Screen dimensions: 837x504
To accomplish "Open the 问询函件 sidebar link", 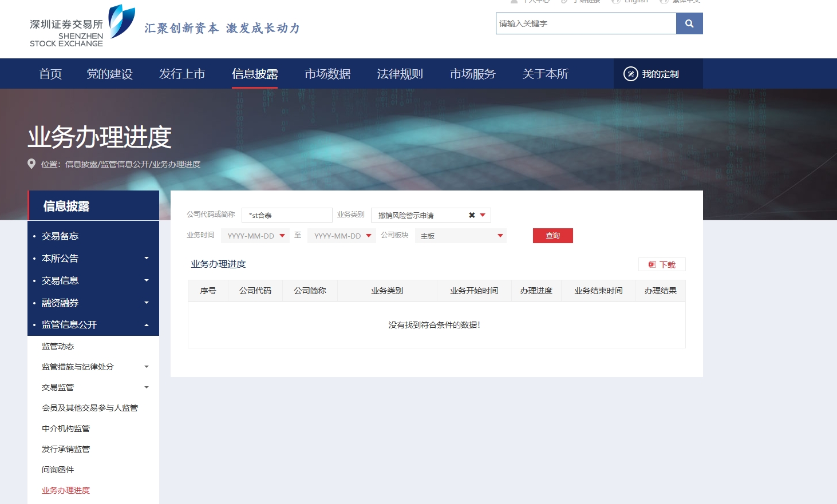I will coord(58,470).
